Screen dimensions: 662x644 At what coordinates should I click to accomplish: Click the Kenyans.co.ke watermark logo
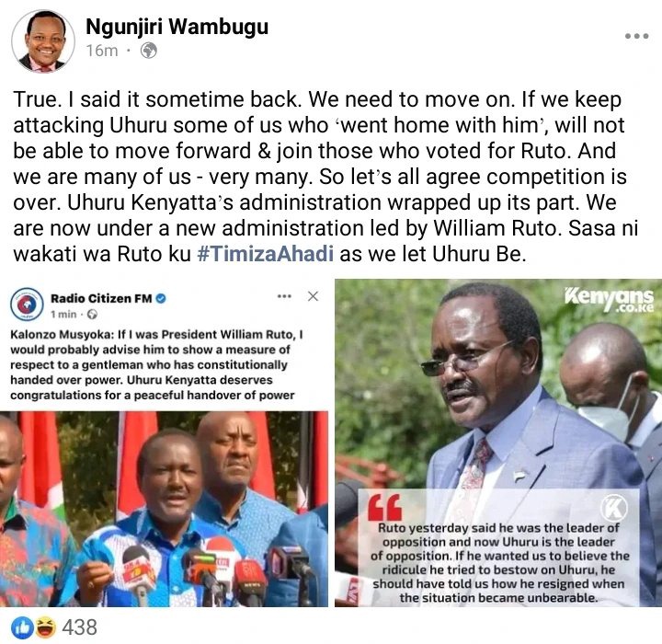coord(609,299)
